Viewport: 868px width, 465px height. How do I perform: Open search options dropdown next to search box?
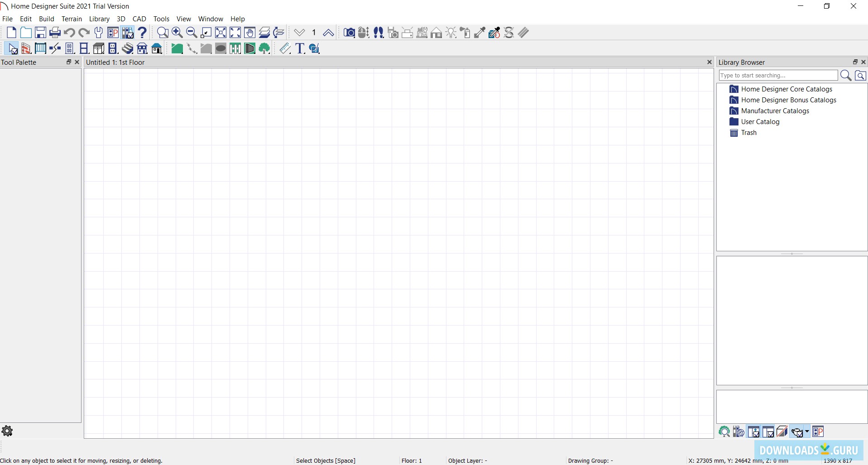(x=861, y=75)
